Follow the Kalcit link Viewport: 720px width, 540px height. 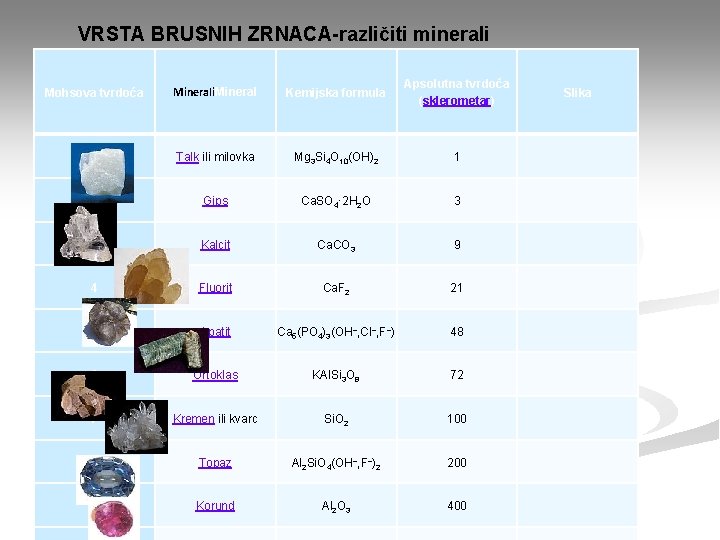tap(215, 245)
